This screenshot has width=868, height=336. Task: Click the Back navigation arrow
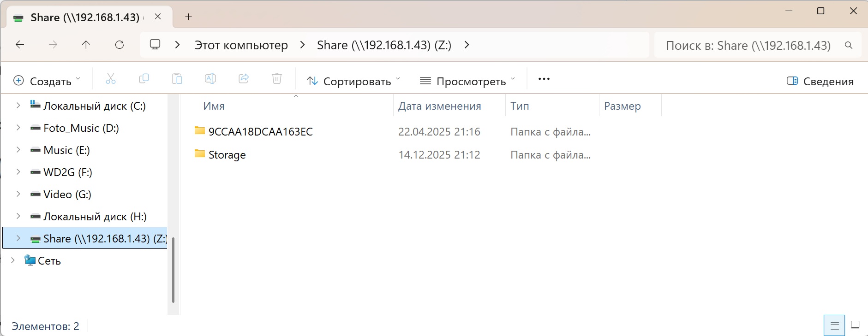pos(20,45)
